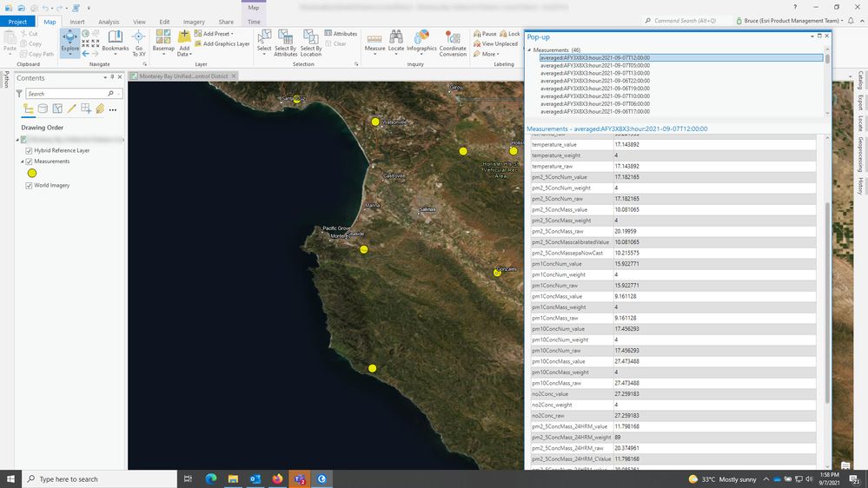Uncheck the Measurements layer checkbox

[x=30, y=162]
